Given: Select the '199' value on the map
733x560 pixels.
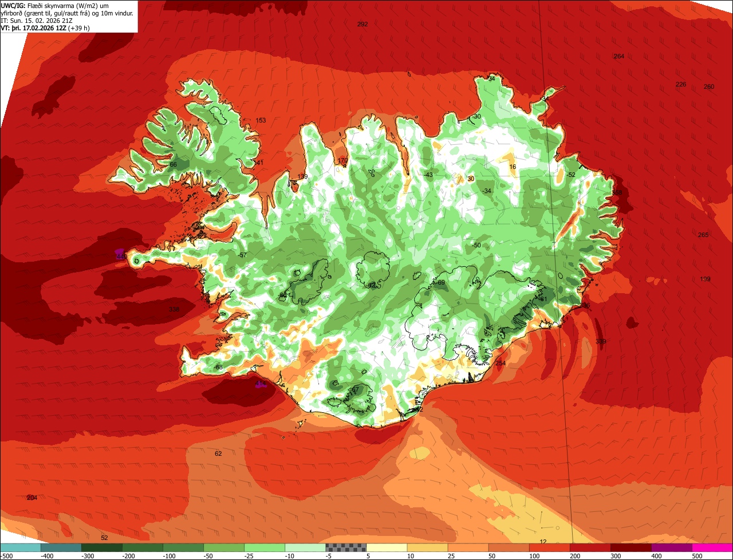Looking at the screenshot, I should [x=705, y=279].
